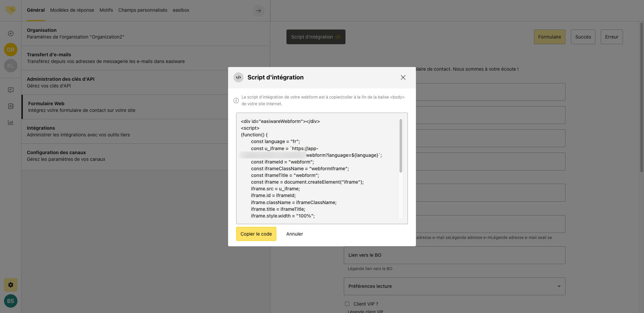
Task: Open the contacts address book icon
Action: point(11,106)
